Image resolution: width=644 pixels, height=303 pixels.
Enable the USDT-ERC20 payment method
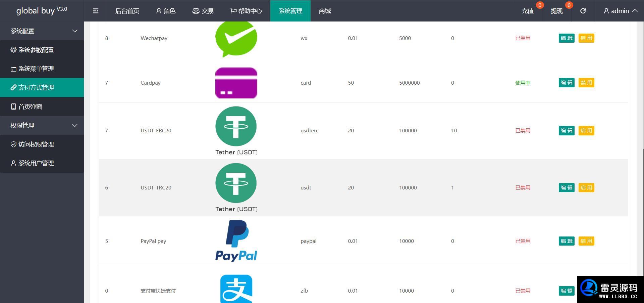[x=586, y=130]
